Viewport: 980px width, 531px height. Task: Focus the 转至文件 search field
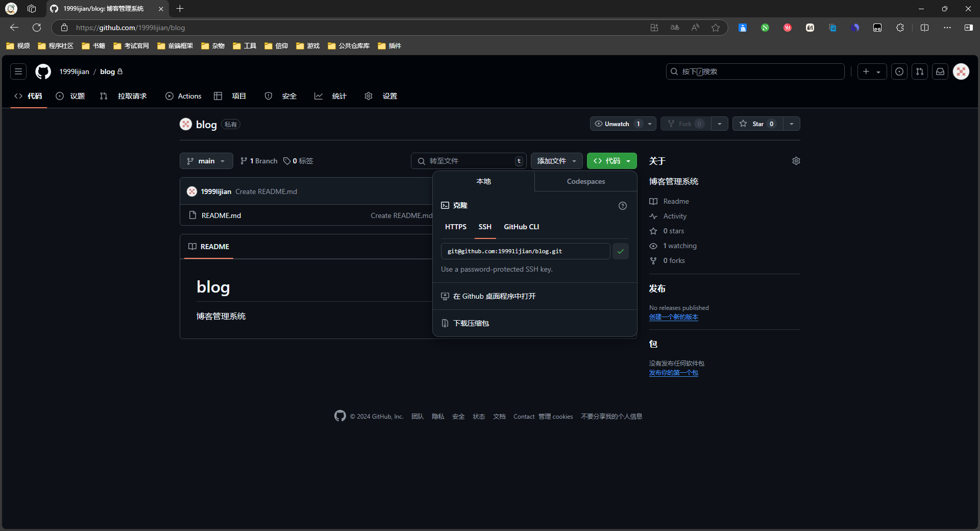click(x=468, y=161)
